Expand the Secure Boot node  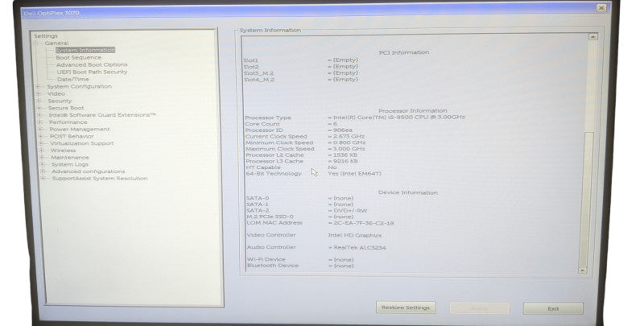(x=39, y=108)
